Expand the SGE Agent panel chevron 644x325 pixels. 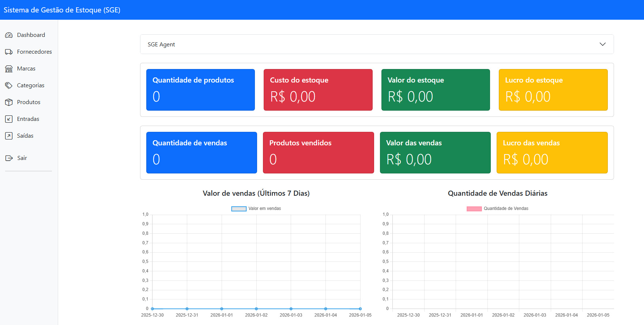coord(603,44)
